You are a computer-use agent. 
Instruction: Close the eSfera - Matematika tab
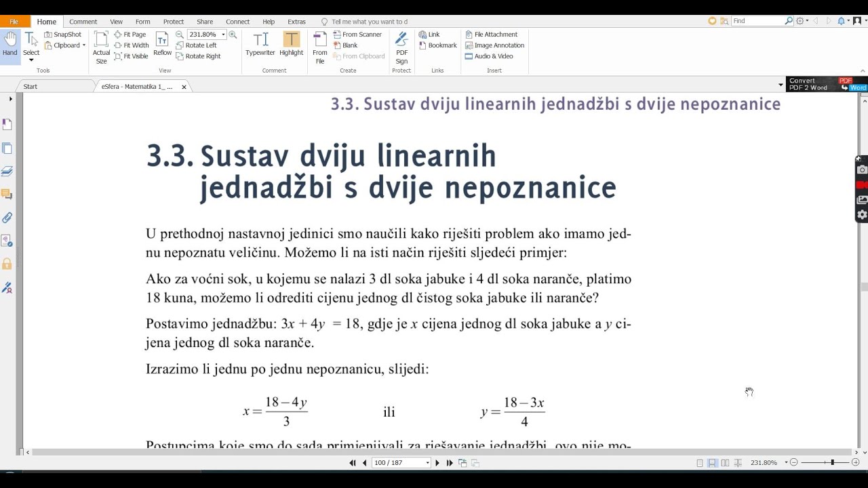pos(184,87)
